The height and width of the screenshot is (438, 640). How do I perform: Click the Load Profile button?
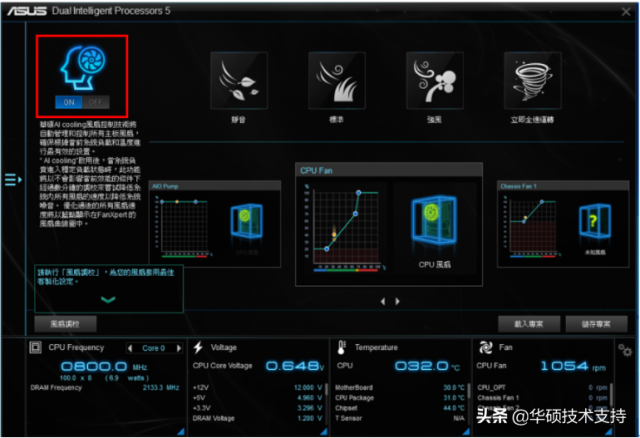tap(529, 324)
